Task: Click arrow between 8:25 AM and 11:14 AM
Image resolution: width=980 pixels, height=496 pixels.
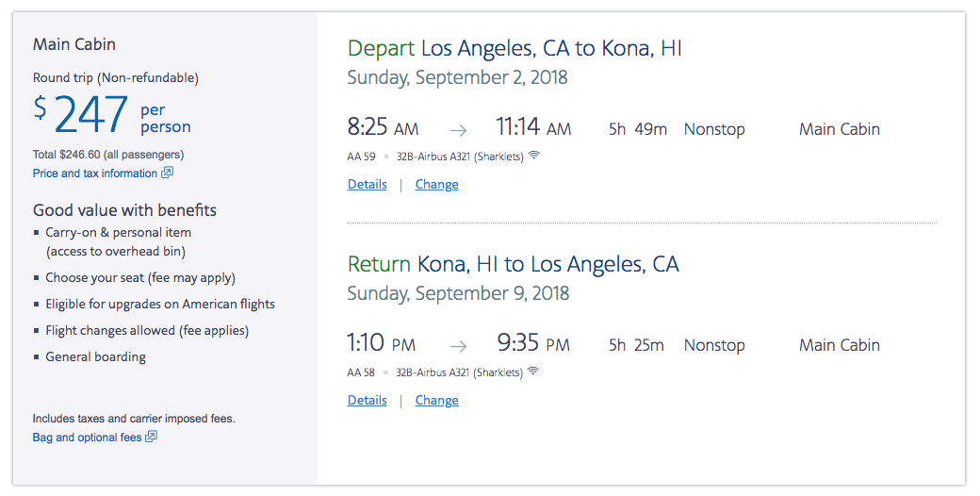Action: pos(458,130)
